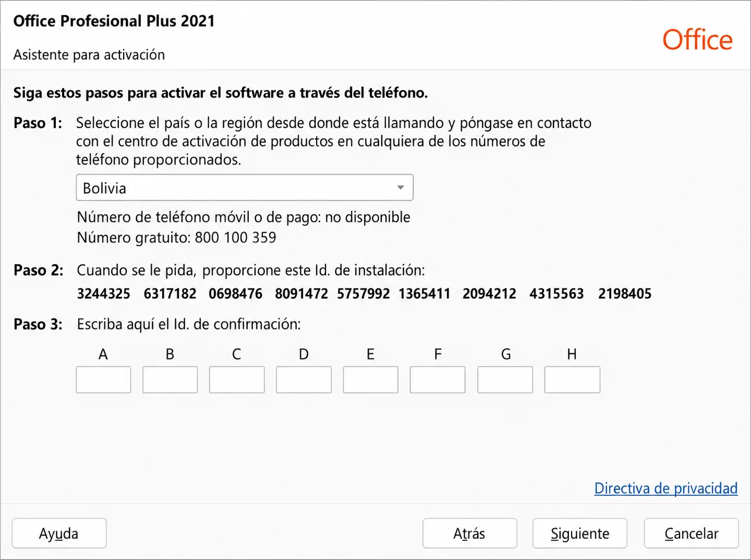Click the 'Asistente para activación' subtitle
Image resolution: width=751 pixels, height=560 pixels.
click(x=89, y=55)
